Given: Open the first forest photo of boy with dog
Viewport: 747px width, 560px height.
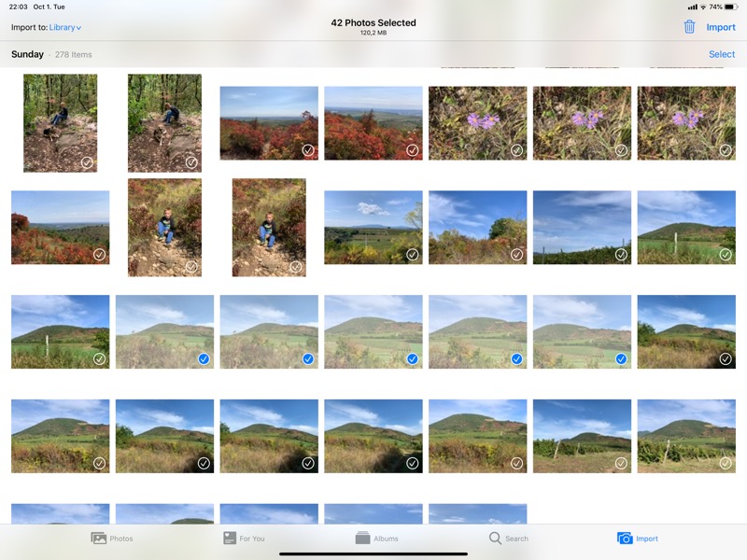Looking at the screenshot, I should [60, 123].
